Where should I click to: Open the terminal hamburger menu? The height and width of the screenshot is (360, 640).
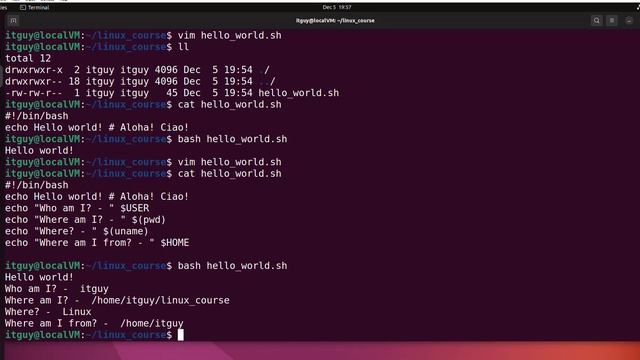[x=612, y=20]
